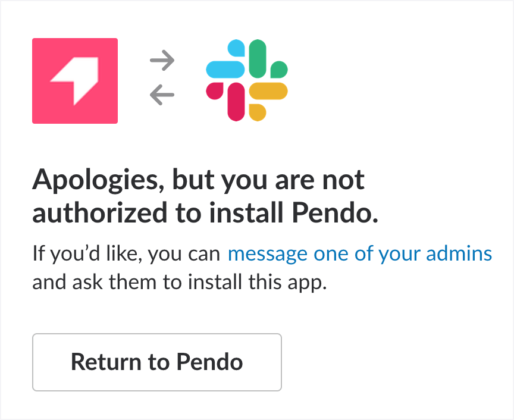This screenshot has width=514, height=420.
Task: Click the word 'Pendo.' in the heading
Action: 335,213
